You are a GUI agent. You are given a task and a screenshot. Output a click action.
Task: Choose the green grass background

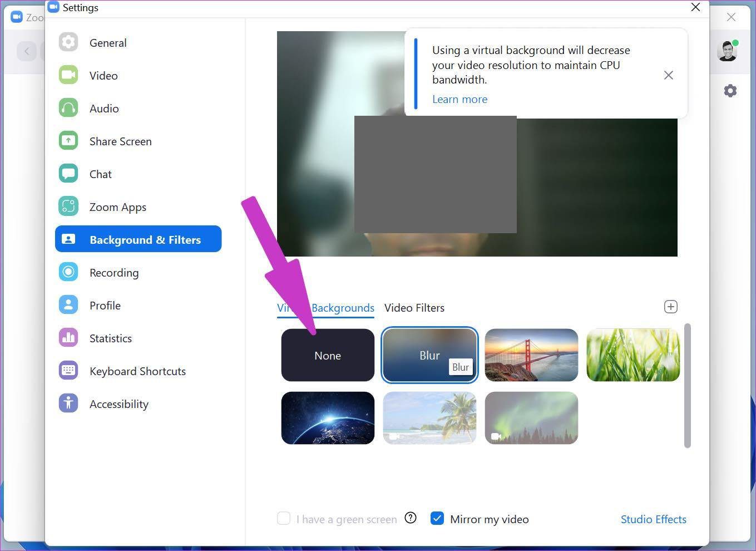point(633,355)
